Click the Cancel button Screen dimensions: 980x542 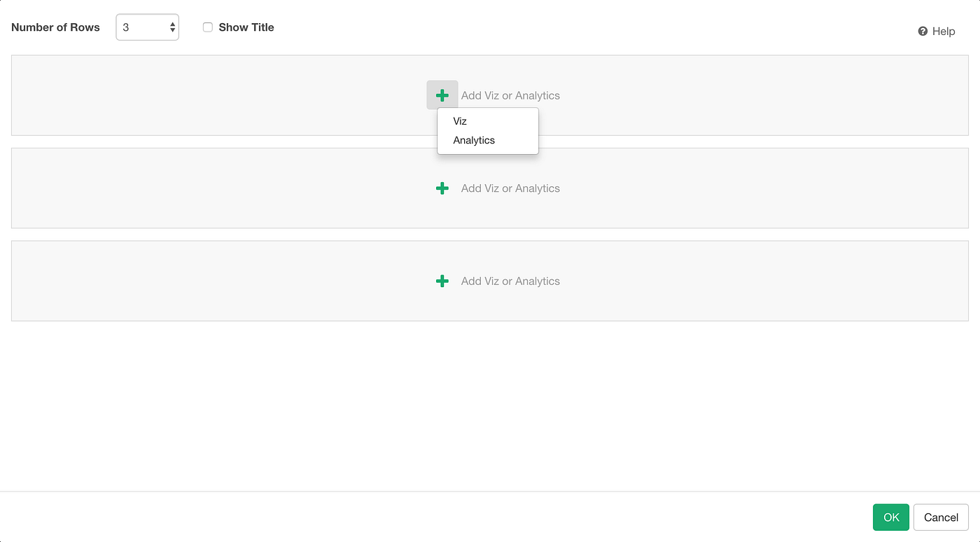click(941, 517)
